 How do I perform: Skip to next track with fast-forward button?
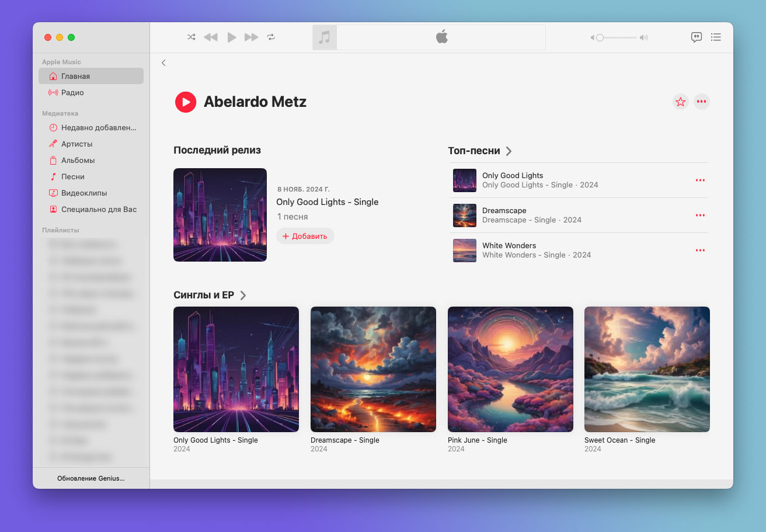click(251, 37)
